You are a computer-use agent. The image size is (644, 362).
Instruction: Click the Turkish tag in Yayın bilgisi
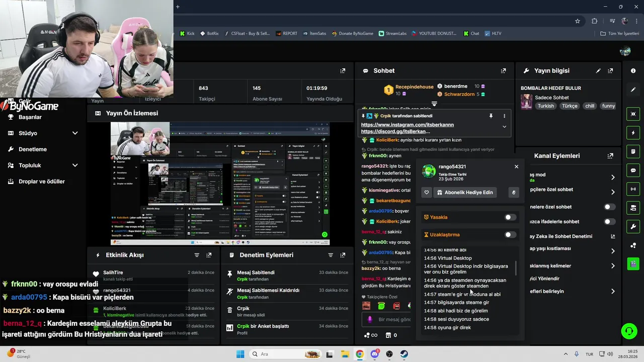pos(545,106)
